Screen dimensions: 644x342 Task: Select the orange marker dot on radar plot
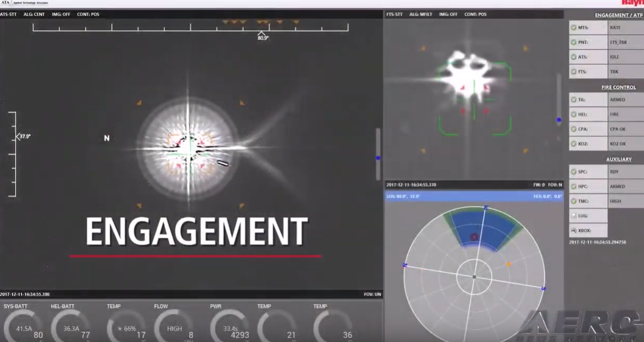(509, 264)
